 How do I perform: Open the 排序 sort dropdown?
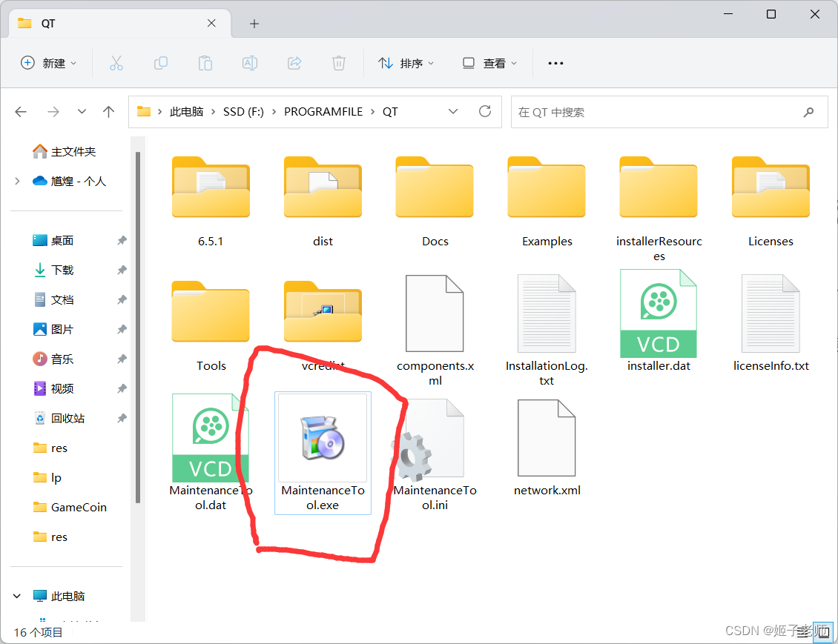[406, 63]
